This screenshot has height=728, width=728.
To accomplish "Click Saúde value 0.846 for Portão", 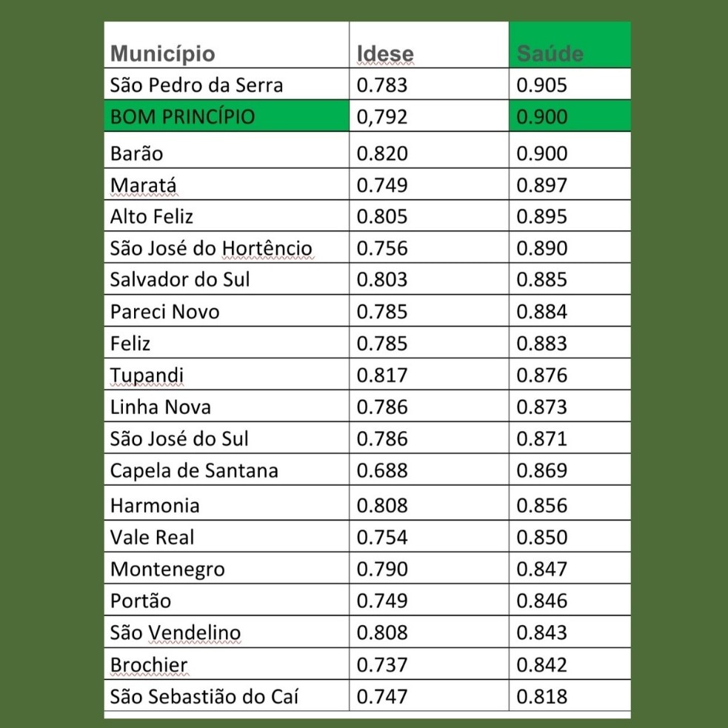I will point(542,601).
